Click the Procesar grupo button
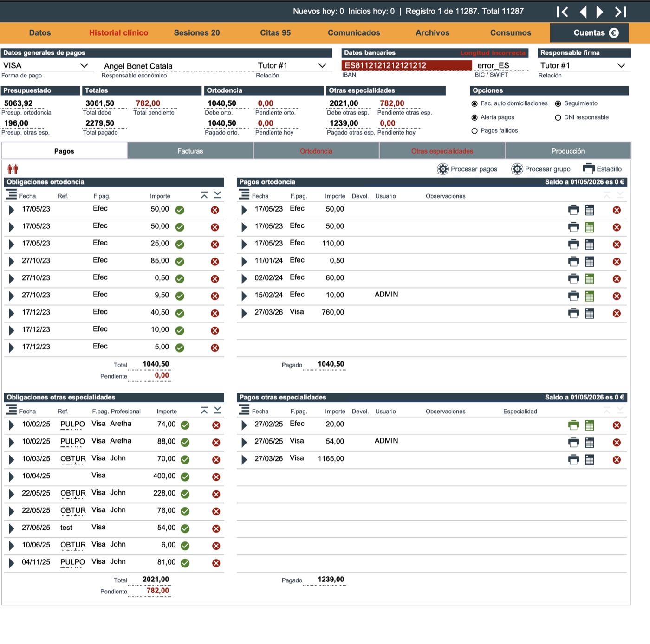The height and width of the screenshot is (644, 650). pos(541,169)
